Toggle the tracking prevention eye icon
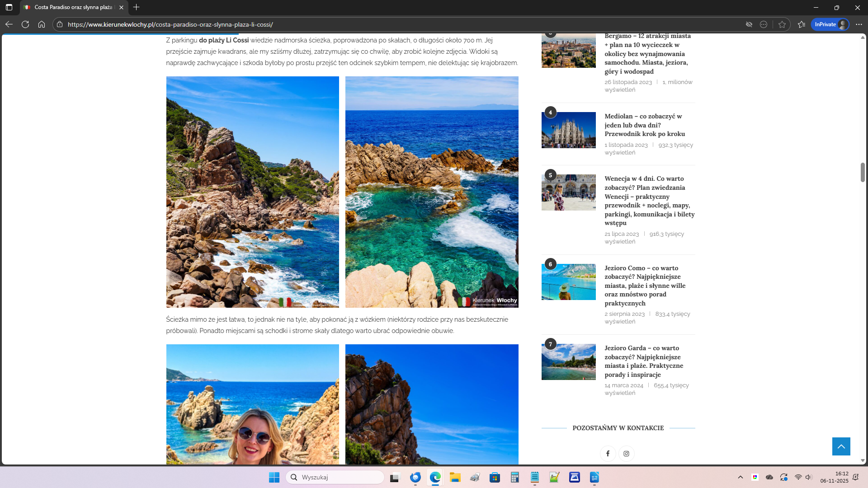 point(749,24)
